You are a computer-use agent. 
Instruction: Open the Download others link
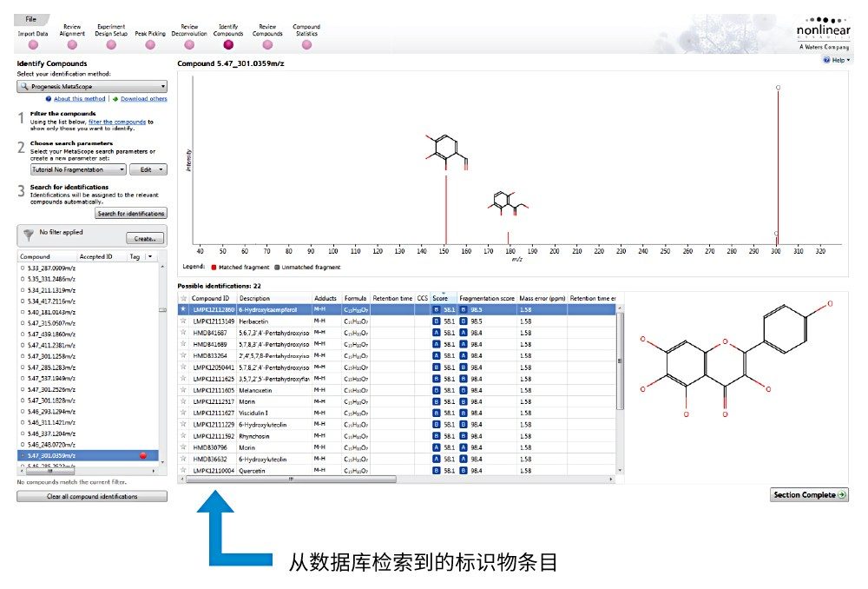click(x=143, y=99)
